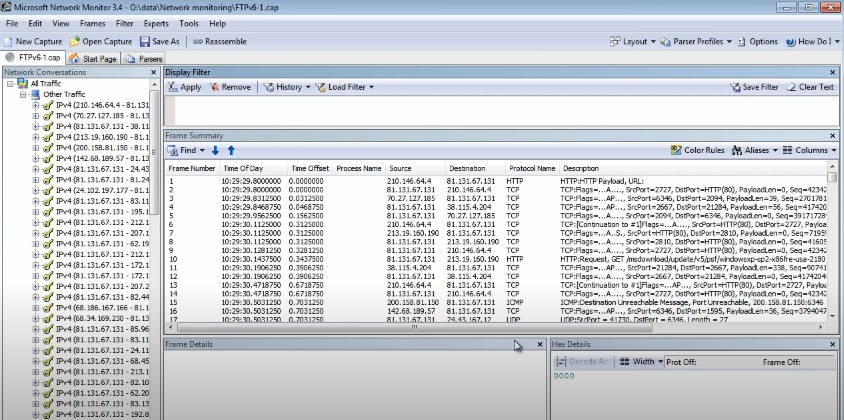Select the IPv4 (200.158.81.150 conversation

(x=102, y=148)
